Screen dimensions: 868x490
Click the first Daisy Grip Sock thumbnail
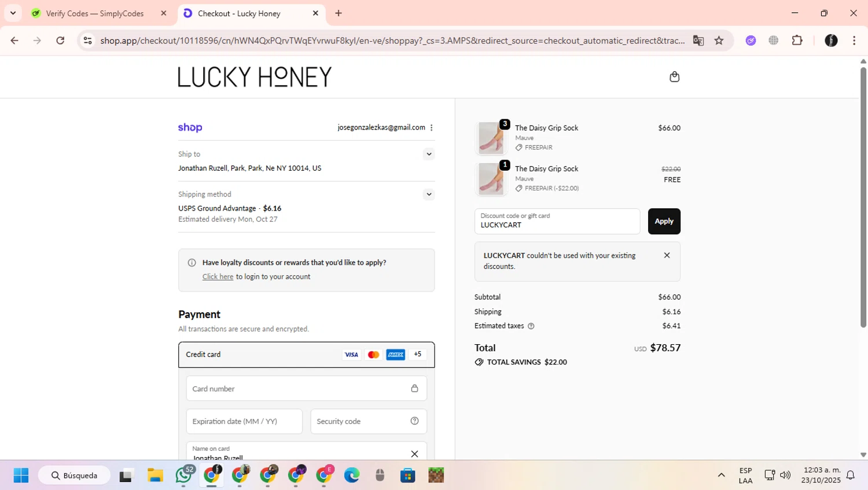click(491, 138)
